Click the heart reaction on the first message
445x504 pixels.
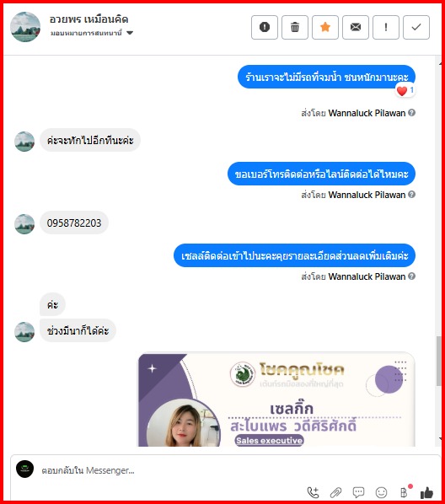405,91
